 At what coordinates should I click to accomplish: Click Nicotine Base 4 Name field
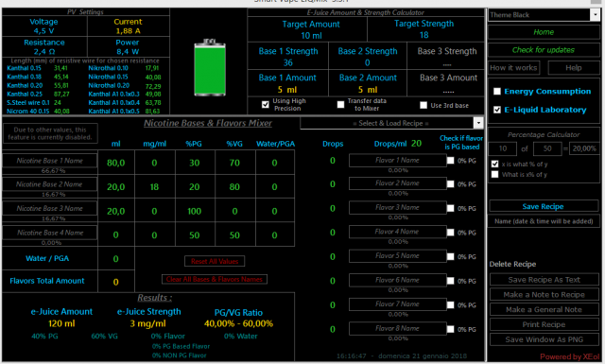tap(50, 233)
